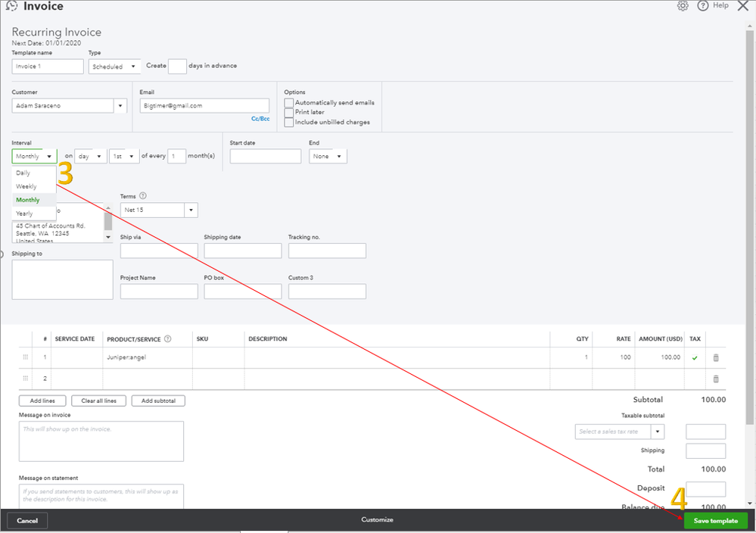Click the Ship via field
The width and height of the screenshot is (756, 533).
coord(159,251)
